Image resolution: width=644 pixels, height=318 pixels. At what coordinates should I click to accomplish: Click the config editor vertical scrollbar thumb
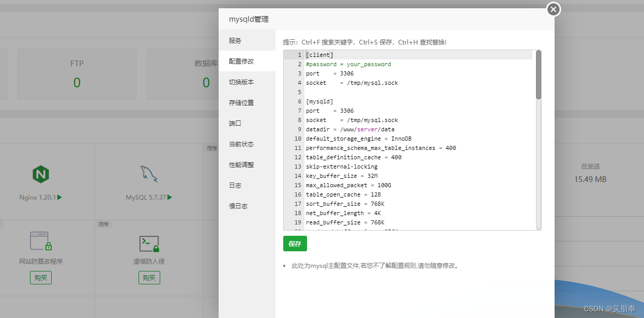pyautogui.click(x=539, y=74)
